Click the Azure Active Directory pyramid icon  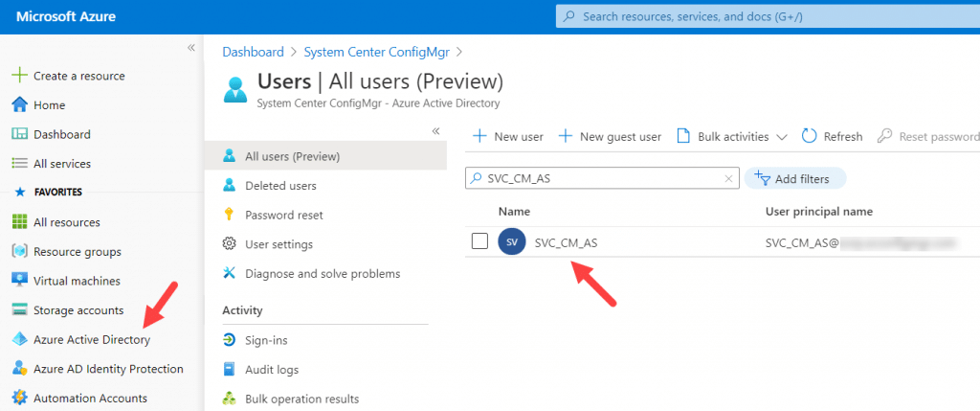coord(20,340)
